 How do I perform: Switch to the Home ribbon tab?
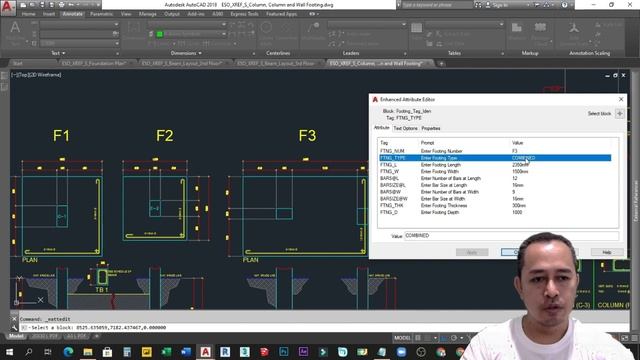click(x=29, y=14)
